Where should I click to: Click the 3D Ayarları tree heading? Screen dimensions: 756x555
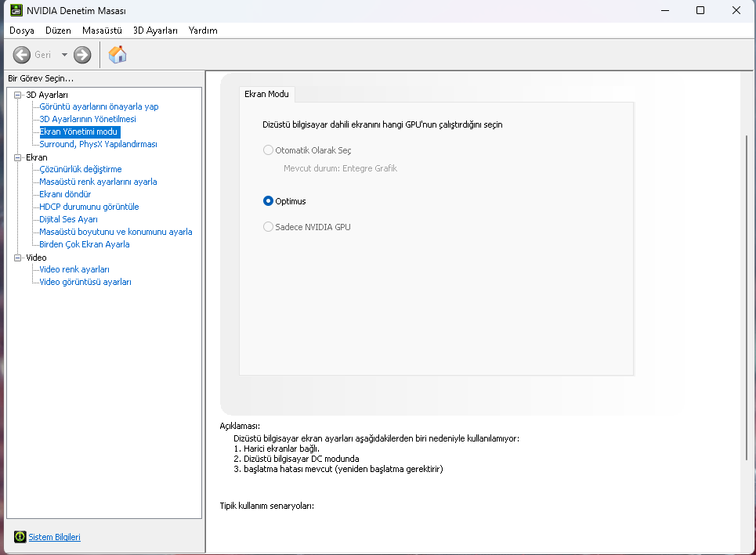coord(47,95)
